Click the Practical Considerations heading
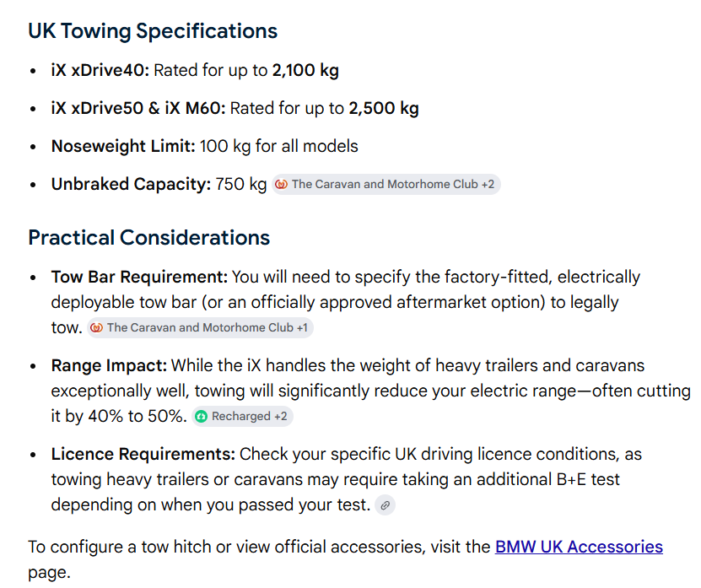701x588 pixels. (x=148, y=237)
